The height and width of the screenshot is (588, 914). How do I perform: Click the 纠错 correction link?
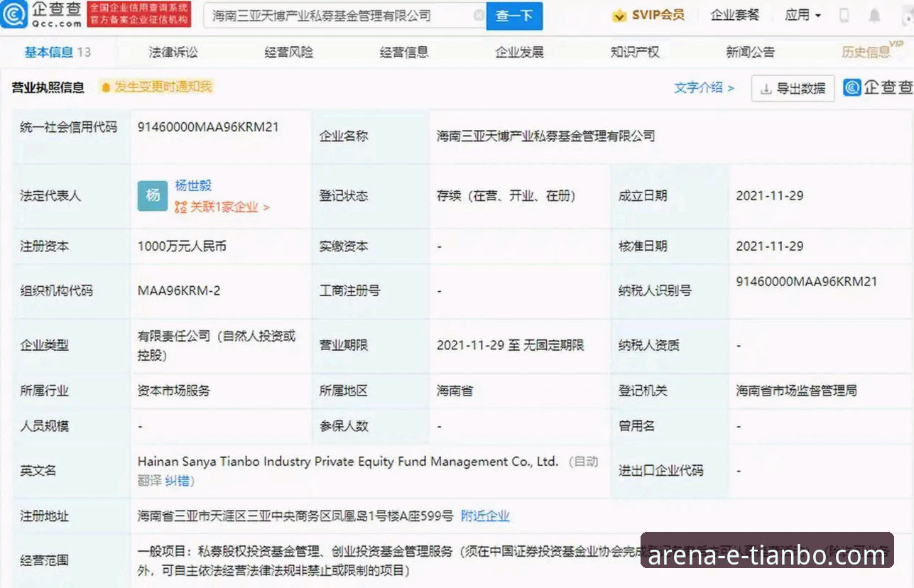[178, 481]
